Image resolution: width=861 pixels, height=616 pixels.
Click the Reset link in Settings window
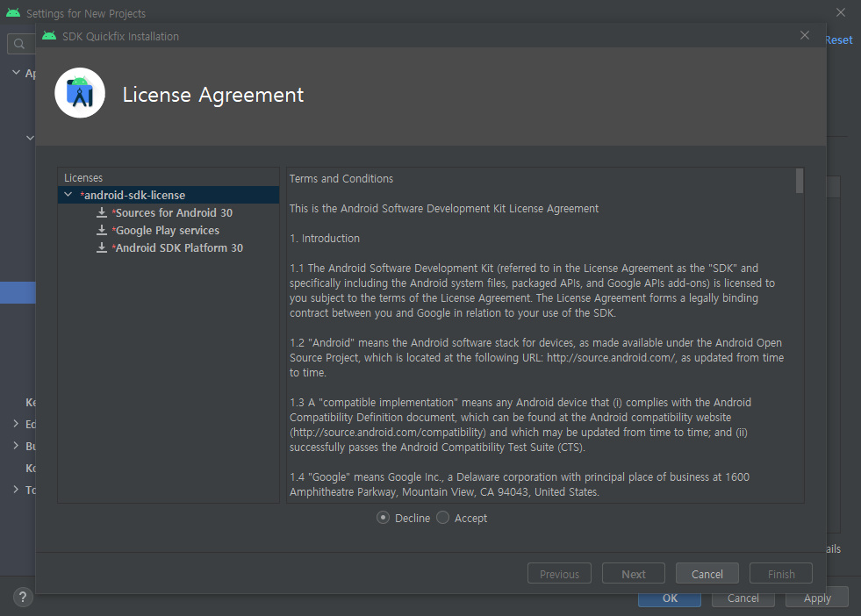(839, 40)
